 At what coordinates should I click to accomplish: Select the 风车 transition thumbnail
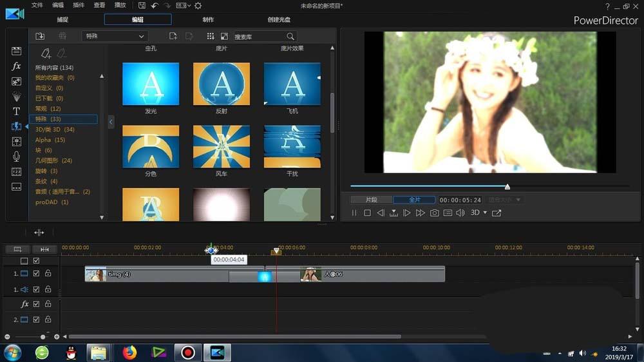pos(221,147)
